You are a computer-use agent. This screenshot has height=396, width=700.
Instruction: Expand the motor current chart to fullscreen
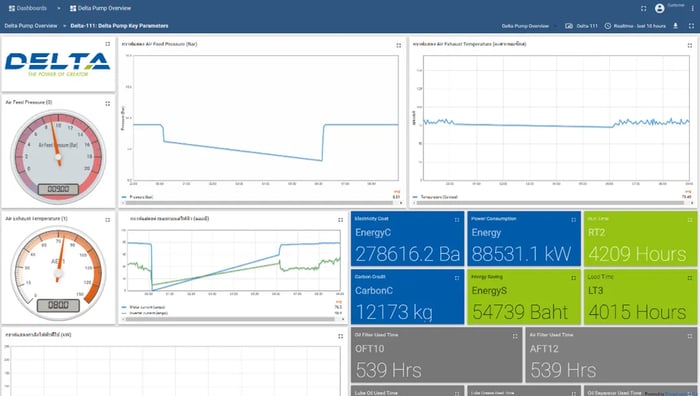(x=341, y=220)
